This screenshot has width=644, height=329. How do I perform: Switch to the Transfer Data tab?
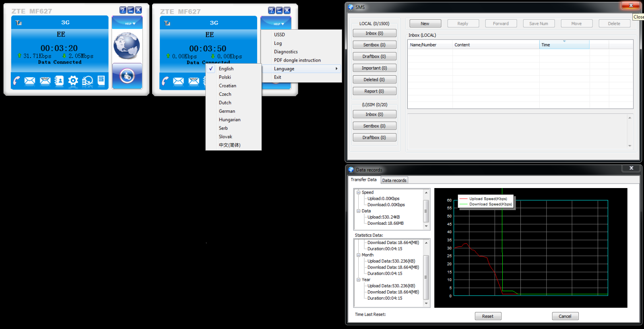[x=363, y=180]
